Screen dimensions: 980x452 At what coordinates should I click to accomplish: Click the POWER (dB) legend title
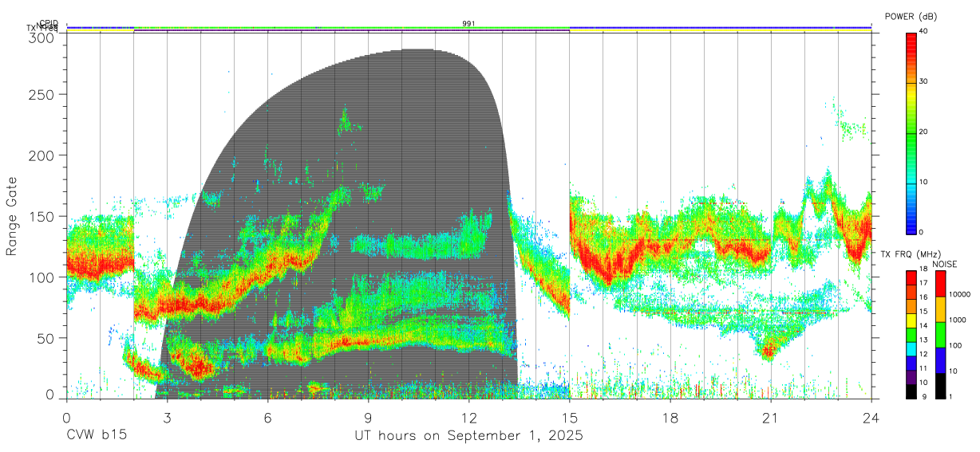pos(911,16)
